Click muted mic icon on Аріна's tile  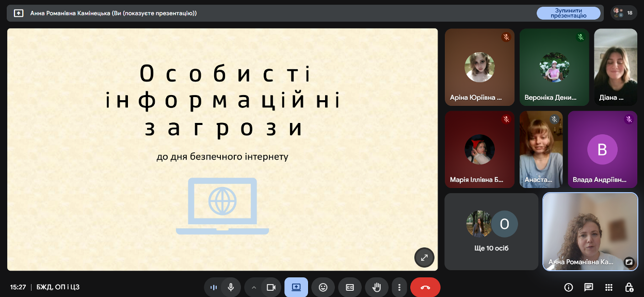tap(506, 37)
